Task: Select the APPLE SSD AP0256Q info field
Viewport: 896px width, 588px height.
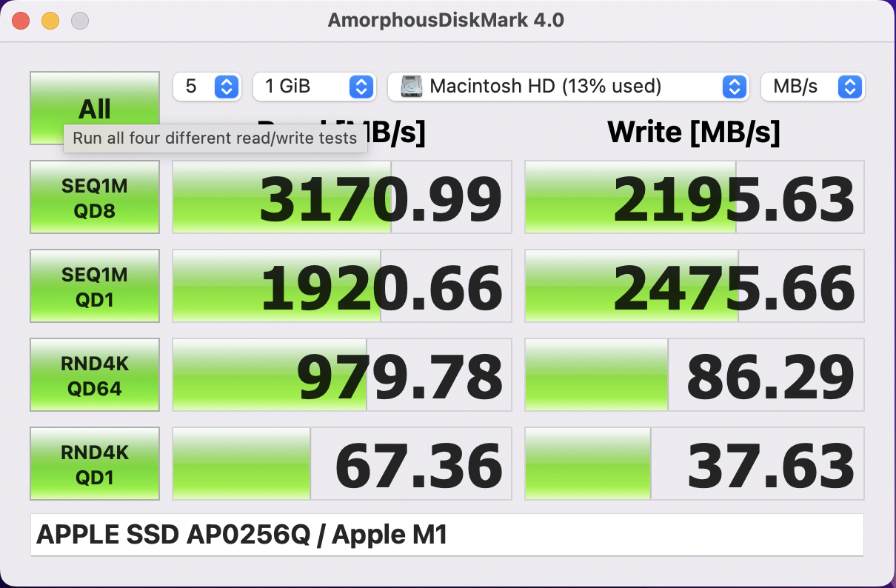Action: pos(447,534)
